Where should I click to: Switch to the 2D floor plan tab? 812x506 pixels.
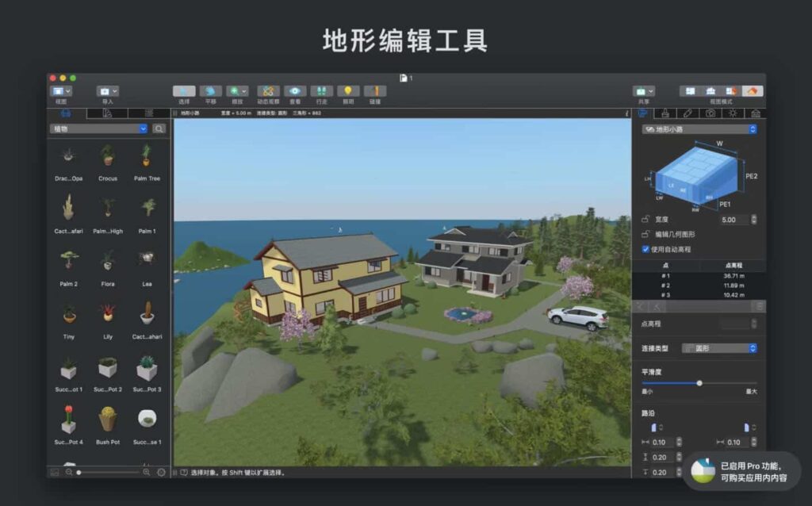coord(107,113)
